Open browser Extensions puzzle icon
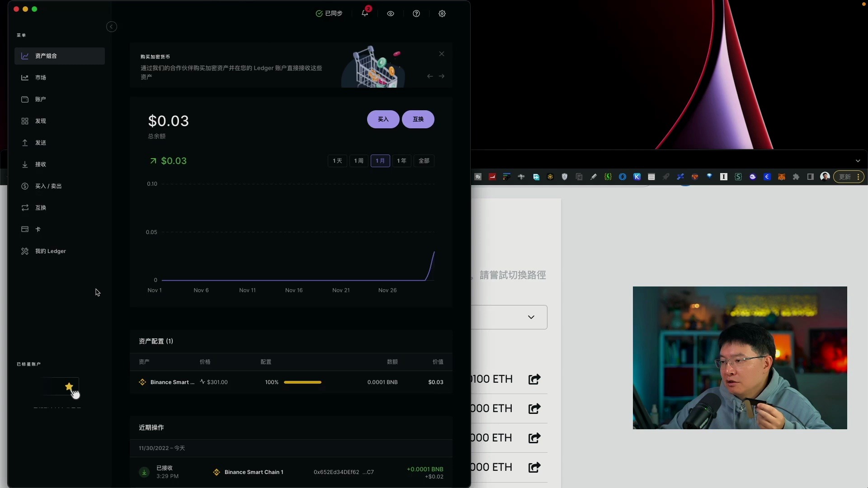This screenshot has height=488, width=868. click(x=796, y=177)
